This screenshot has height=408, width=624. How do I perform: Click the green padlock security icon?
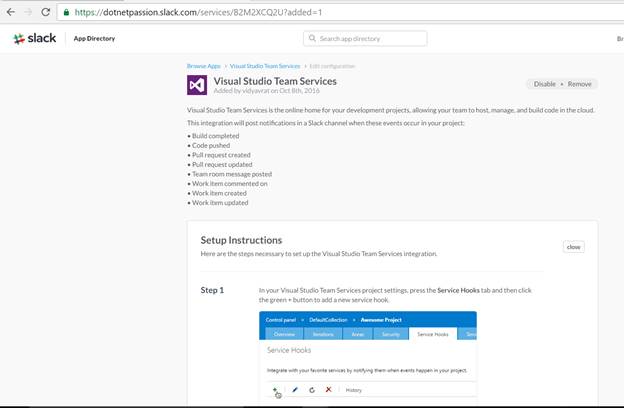66,12
